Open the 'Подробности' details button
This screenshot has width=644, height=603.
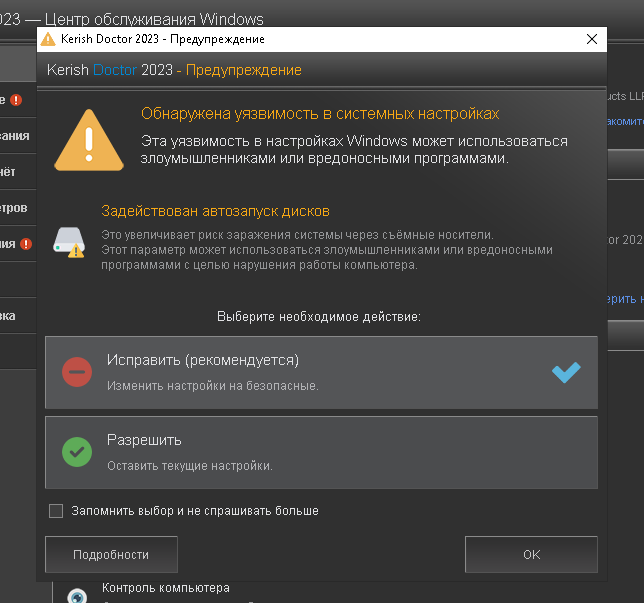(111, 554)
